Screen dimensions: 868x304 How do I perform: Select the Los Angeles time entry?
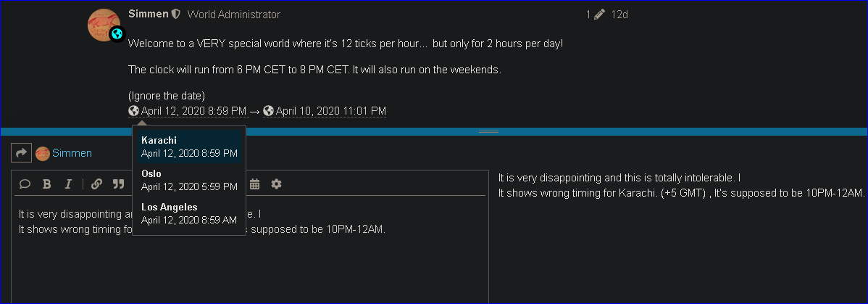coord(189,213)
